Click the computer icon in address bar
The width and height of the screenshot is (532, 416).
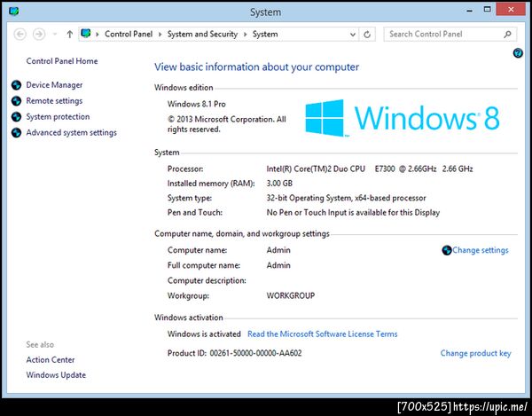(x=86, y=34)
